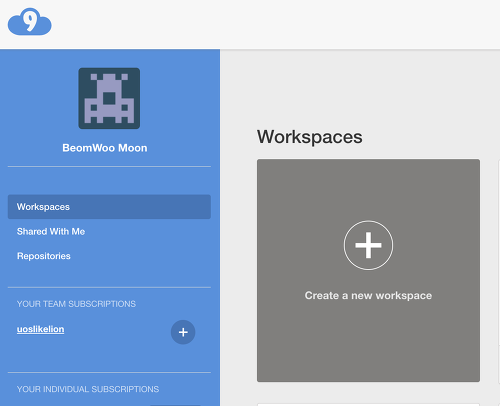Click the Cloud9 logo icon
This screenshot has height=406, width=500.
(x=30, y=22)
